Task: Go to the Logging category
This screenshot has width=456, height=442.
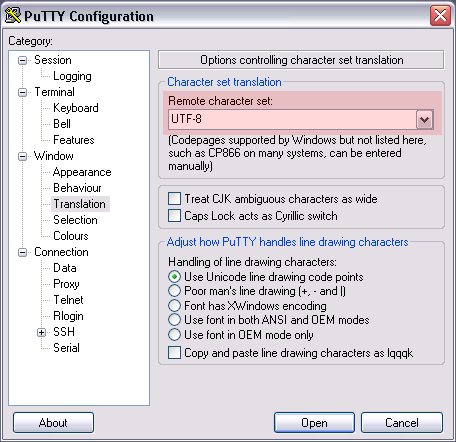Action: click(x=72, y=76)
